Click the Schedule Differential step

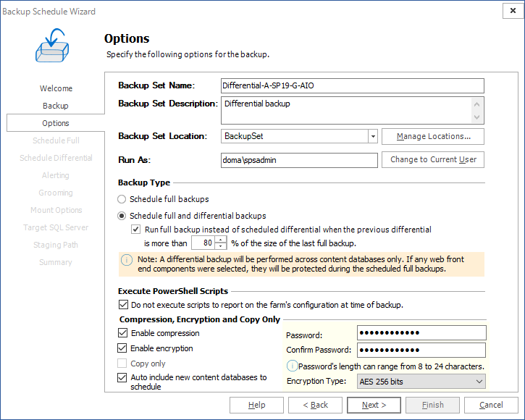(x=56, y=158)
